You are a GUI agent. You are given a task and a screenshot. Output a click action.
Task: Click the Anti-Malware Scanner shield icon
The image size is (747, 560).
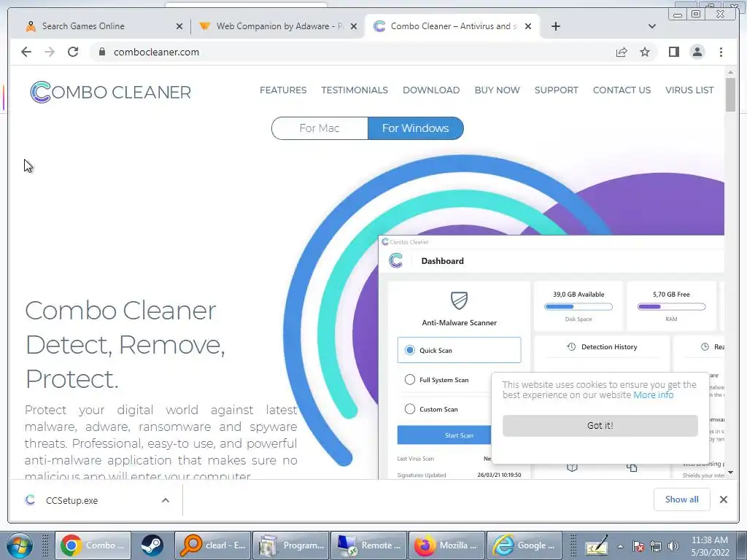460,300
